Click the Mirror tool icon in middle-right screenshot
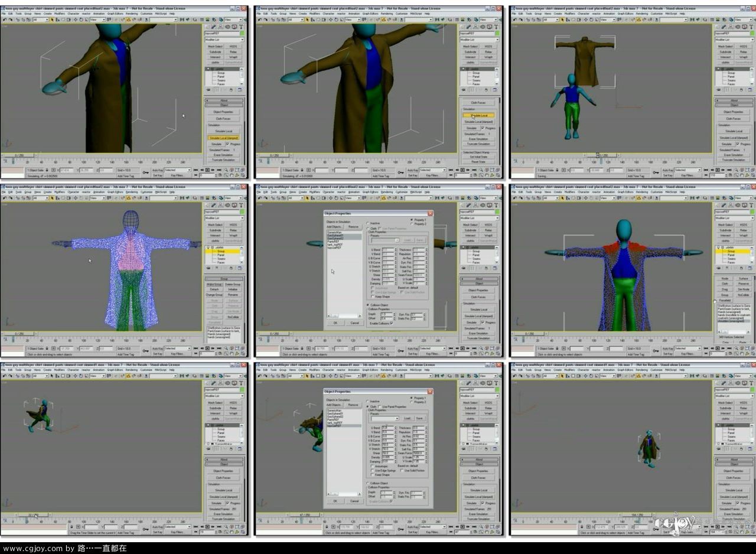Image resolution: width=756 pixels, height=554 pixels. pos(692,198)
